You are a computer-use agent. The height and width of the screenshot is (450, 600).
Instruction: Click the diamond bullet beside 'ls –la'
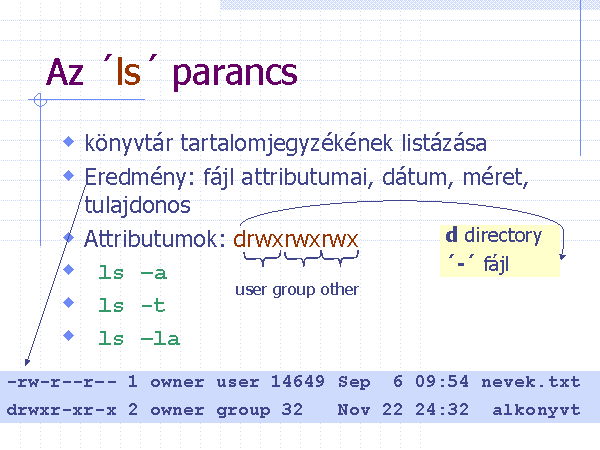(x=68, y=336)
